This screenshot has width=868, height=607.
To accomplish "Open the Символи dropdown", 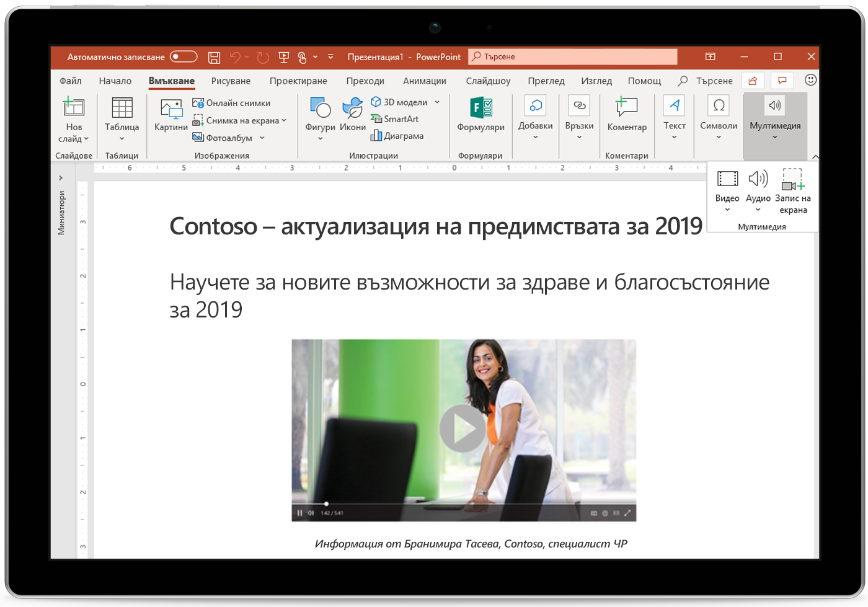I will (719, 118).
